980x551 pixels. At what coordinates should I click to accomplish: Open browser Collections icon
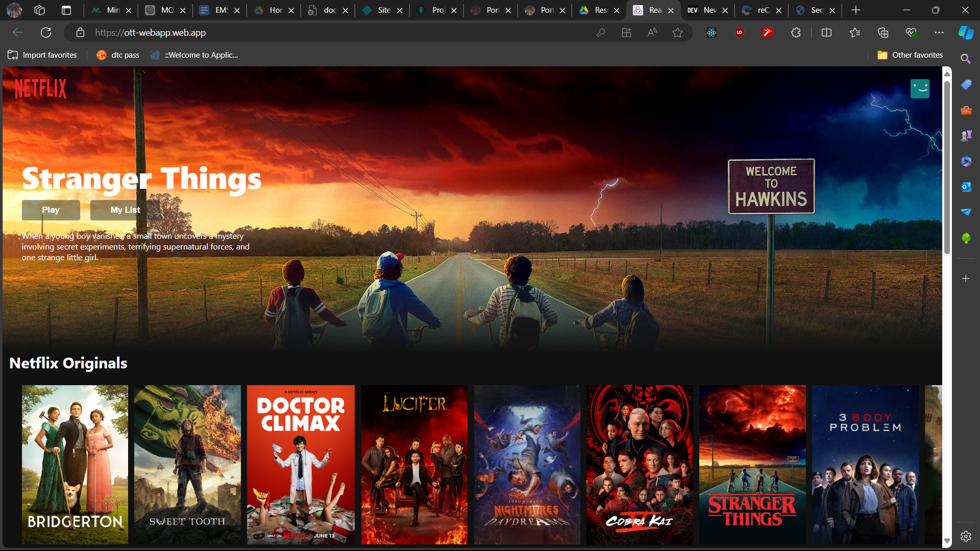pos(883,33)
